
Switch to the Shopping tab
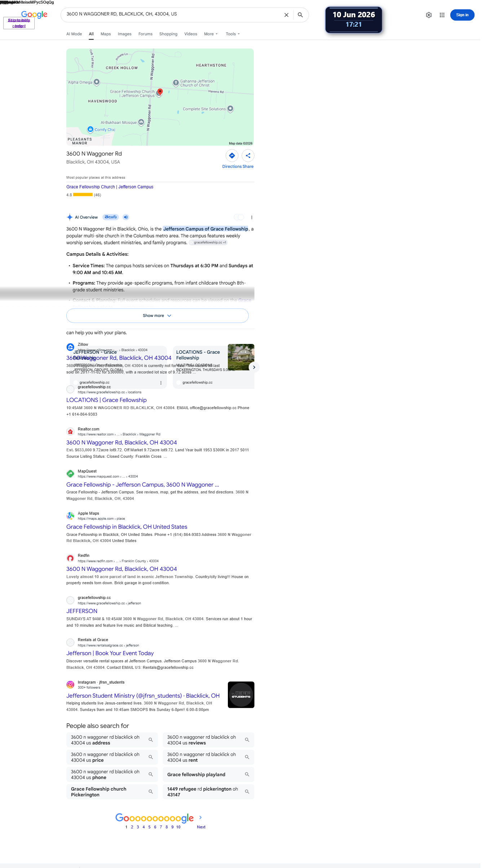coord(168,34)
